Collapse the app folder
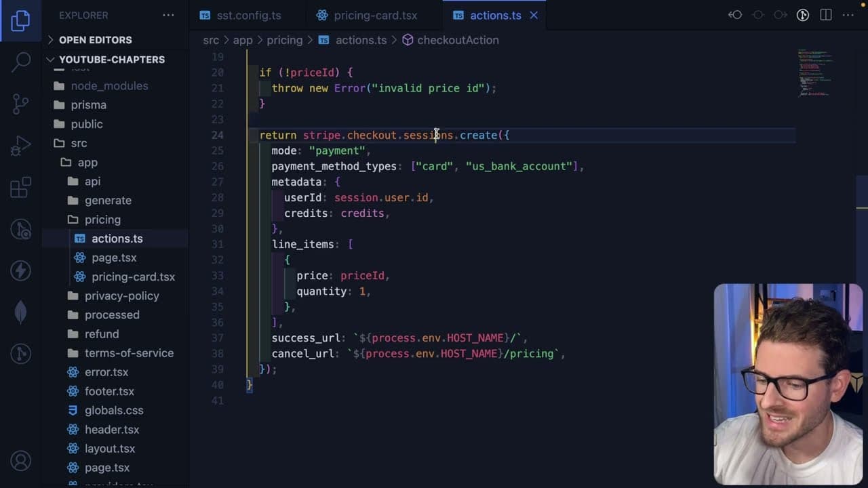 [87, 163]
